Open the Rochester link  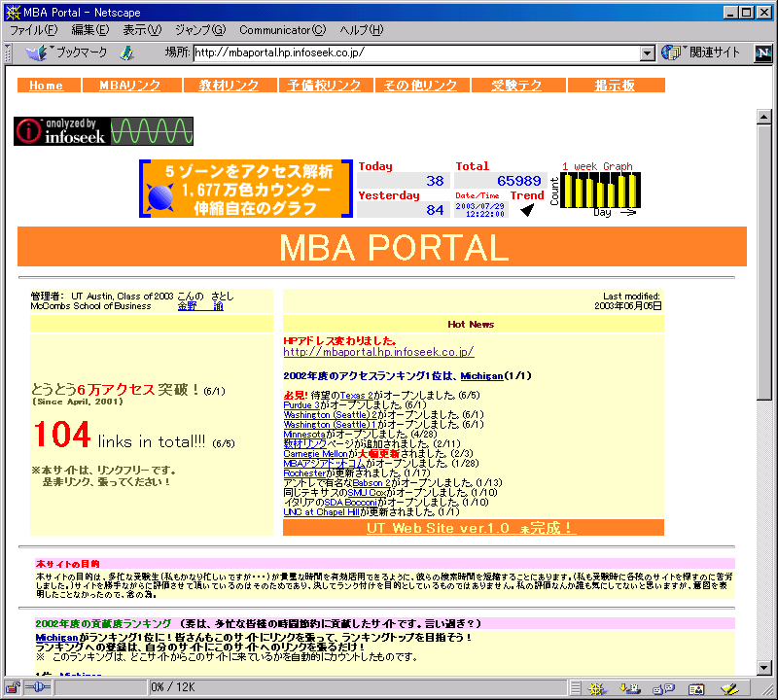pyautogui.click(x=304, y=473)
